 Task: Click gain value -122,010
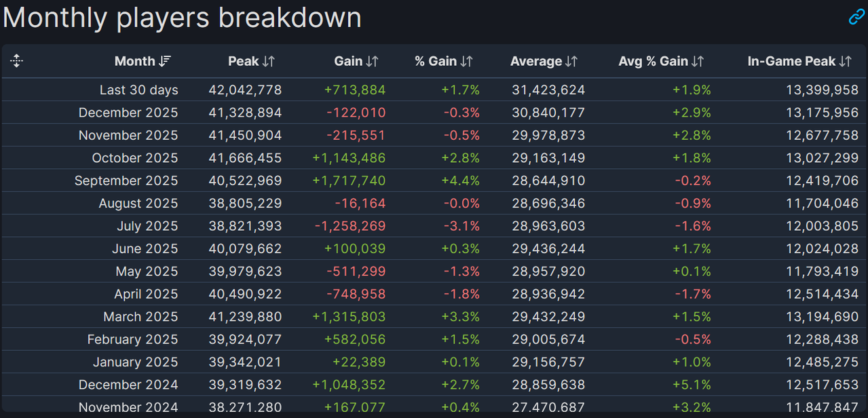[x=356, y=113]
